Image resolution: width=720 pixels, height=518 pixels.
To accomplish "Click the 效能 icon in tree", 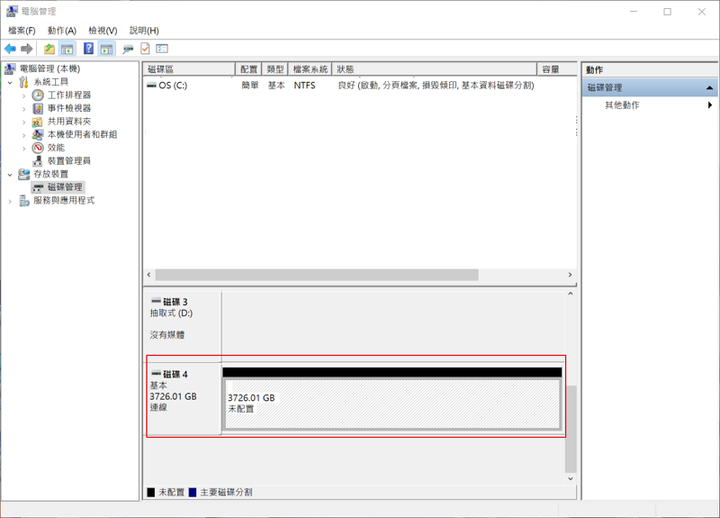I will pos(38,148).
